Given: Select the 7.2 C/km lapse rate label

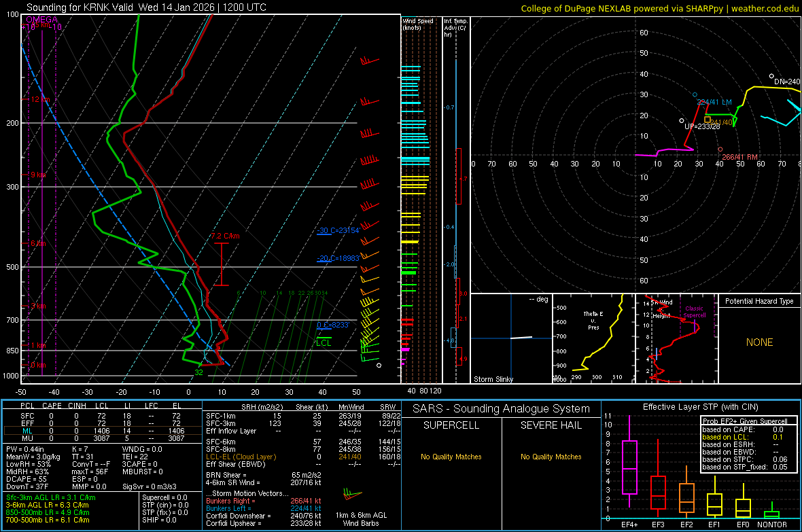Looking at the screenshot, I should point(225,236).
